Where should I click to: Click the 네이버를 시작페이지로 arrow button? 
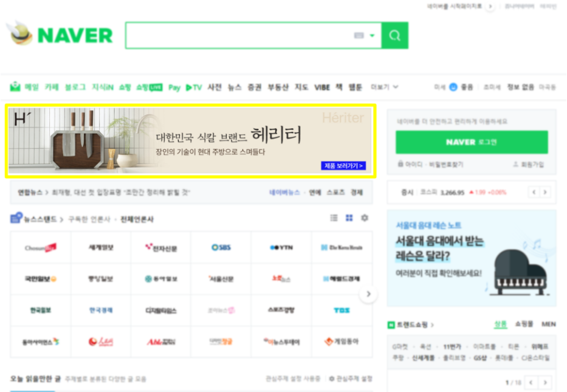click(x=490, y=6)
